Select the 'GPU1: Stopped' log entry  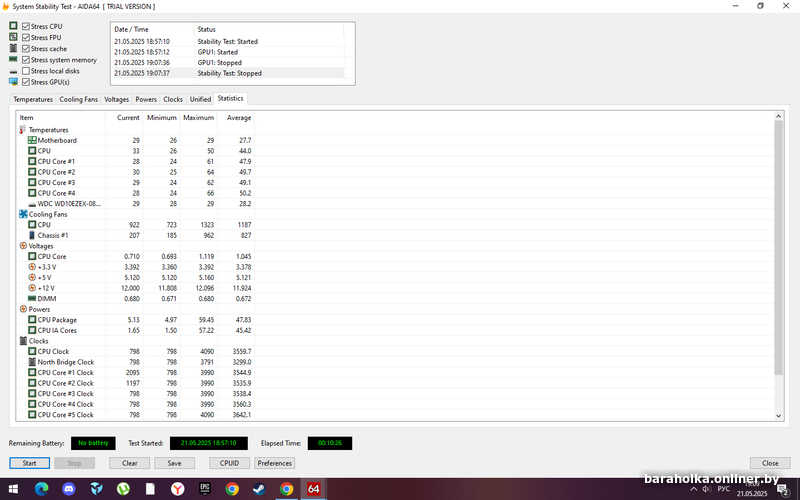click(228, 63)
